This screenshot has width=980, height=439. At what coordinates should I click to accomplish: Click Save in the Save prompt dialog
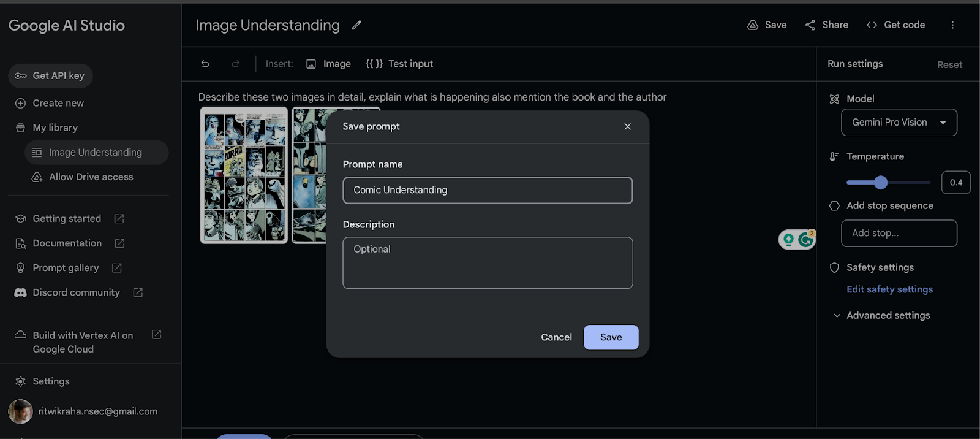[611, 337]
